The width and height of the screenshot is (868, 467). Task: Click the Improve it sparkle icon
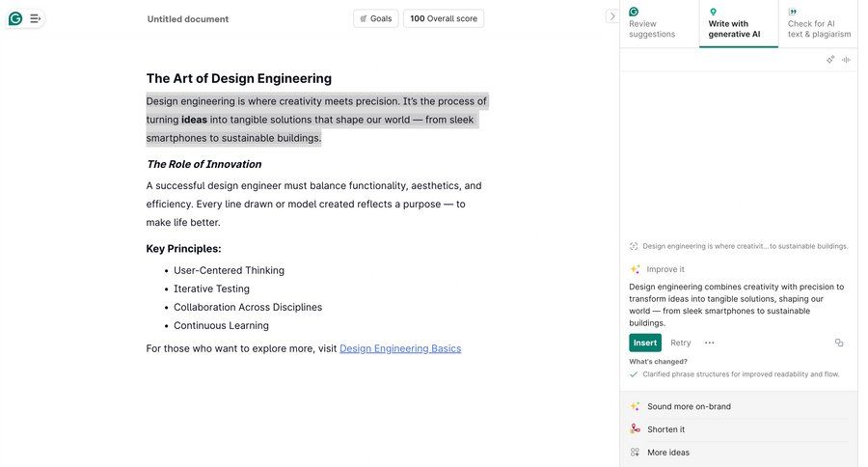click(x=635, y=269)
